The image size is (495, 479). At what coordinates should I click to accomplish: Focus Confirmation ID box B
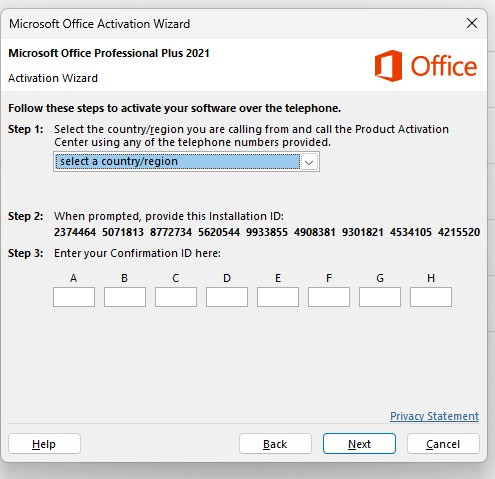tap(125, 297)
